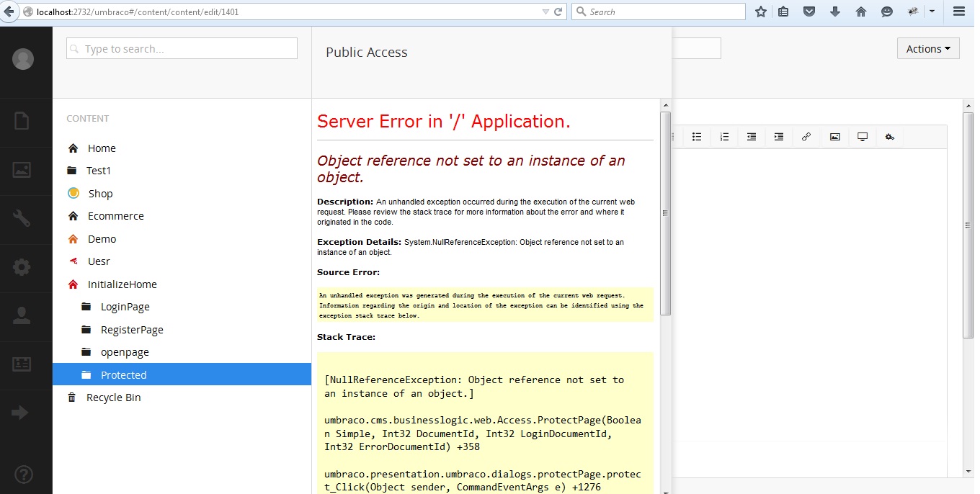Select the Protected node
The height and width of the screenshot is (494, 980).
coord(182,374)
